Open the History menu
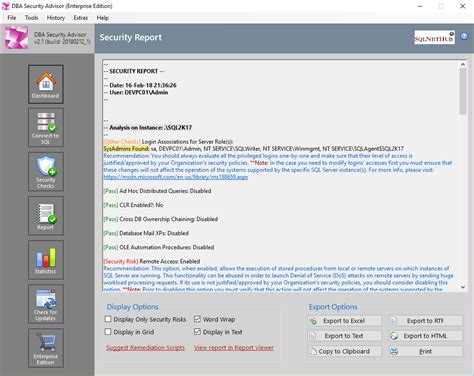This screenshot has width=474, height=376. 56,18
